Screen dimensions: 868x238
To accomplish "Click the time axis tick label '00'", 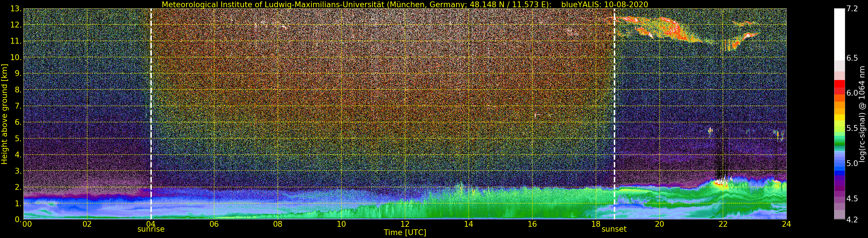I will point(27,224).
